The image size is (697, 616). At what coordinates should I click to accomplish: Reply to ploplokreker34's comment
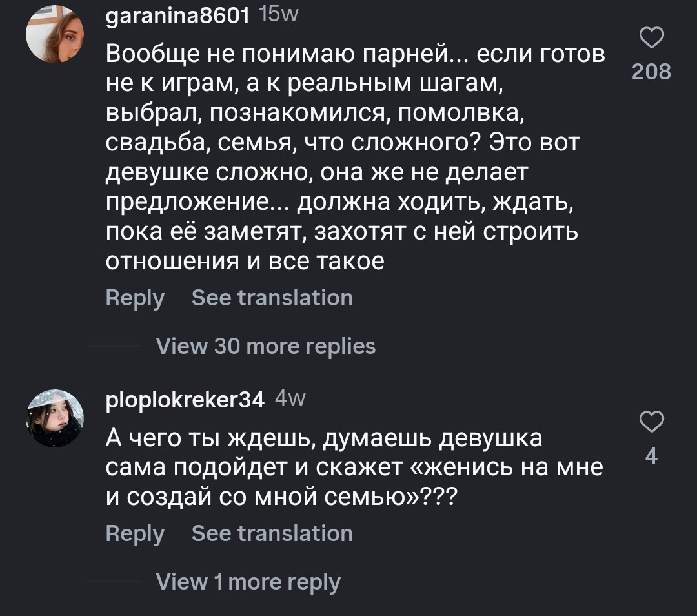[135, 533]
